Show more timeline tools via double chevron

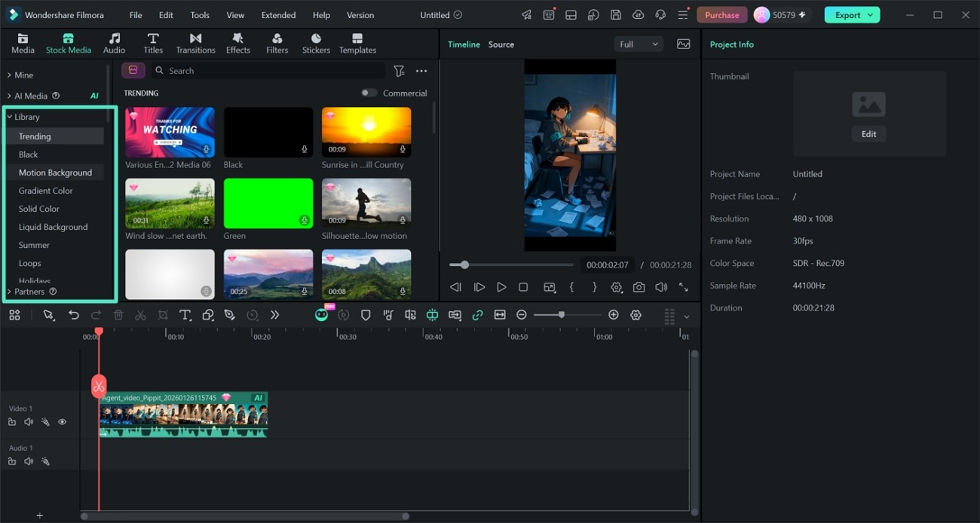pos(274,315)
